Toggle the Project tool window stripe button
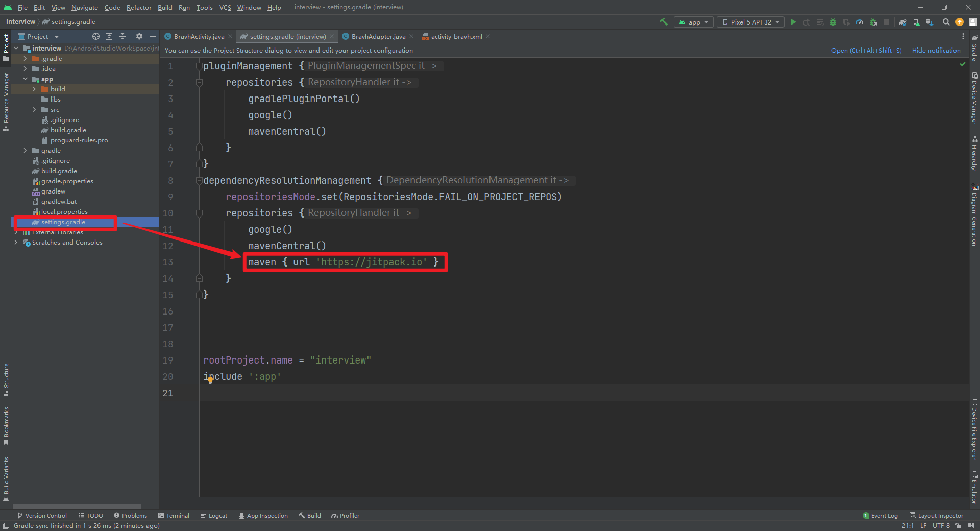Image resolution: width=980 pixels, height=531 pixels. (x=6, y=47)
